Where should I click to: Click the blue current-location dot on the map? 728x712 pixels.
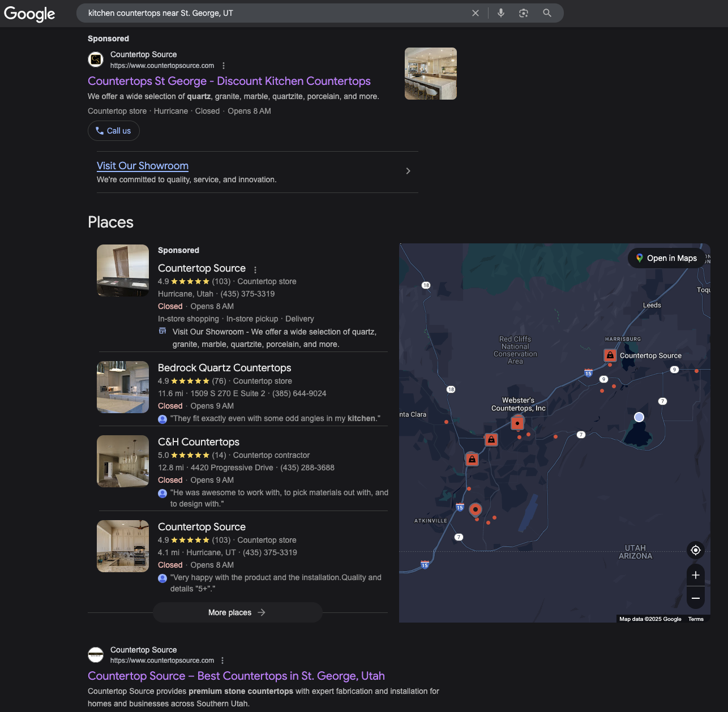639,417
